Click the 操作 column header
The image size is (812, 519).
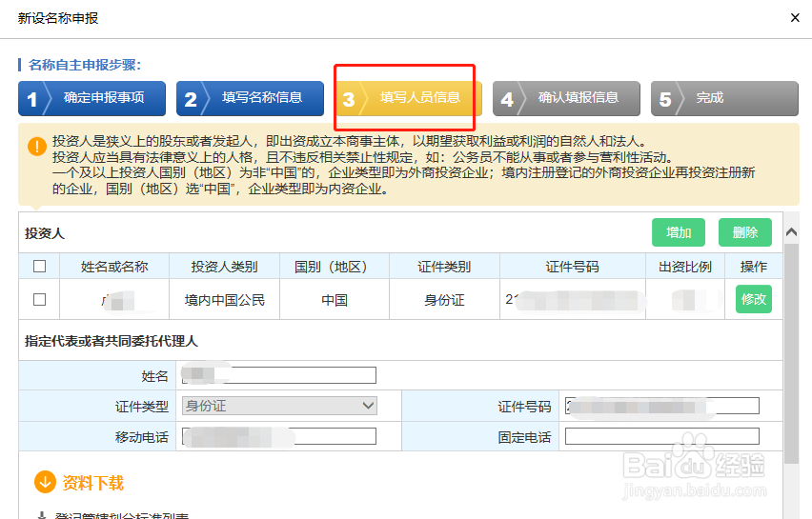pos(754,267)
